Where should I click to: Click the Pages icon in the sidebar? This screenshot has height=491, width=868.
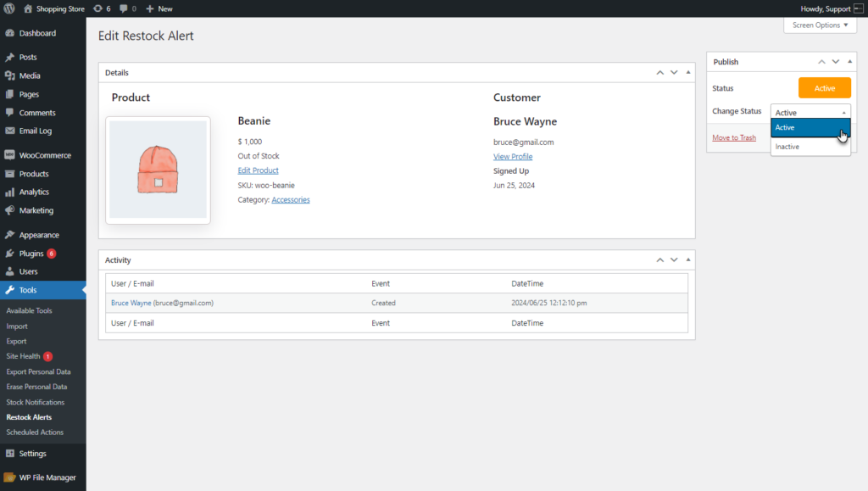(10, 94)
